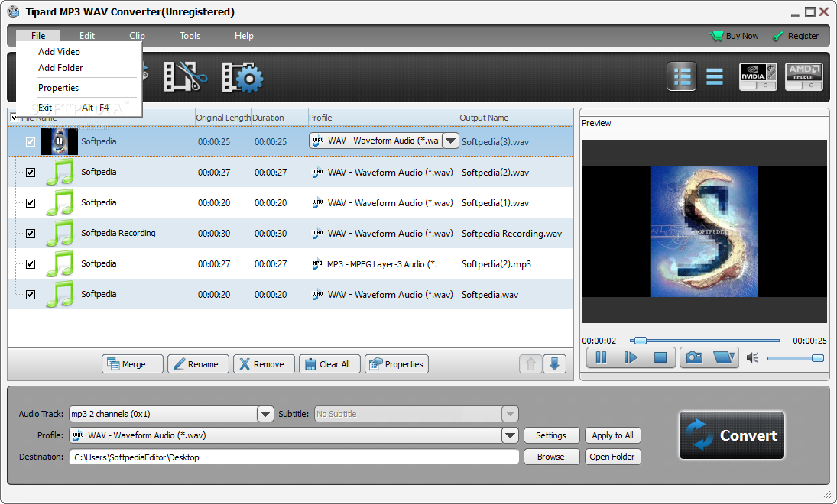Toggle the select-all header checkbox
Screen dimensions: 837x504
point(14,117)
